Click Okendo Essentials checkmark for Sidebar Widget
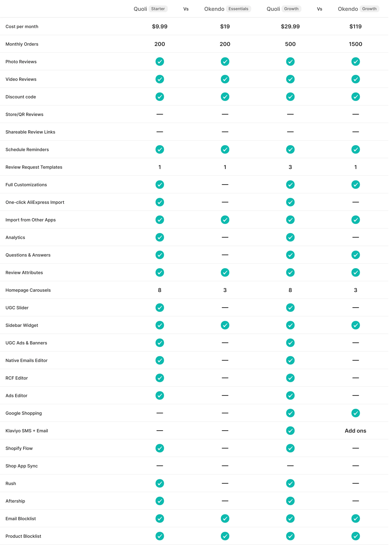 (225, 325)
